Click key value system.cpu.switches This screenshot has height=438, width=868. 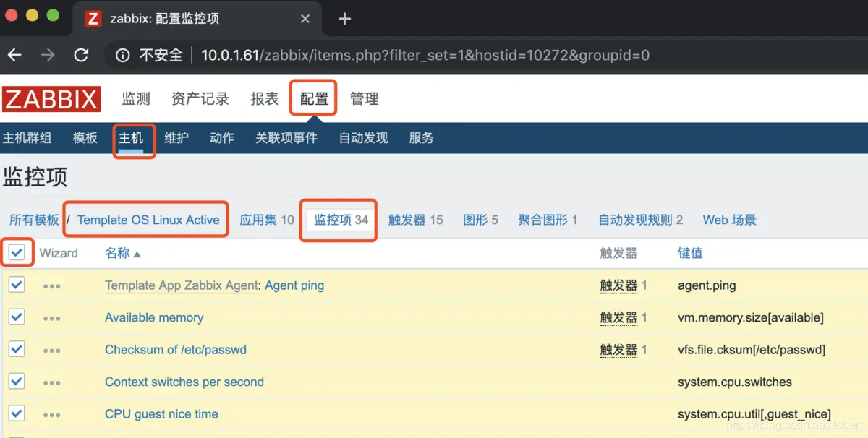[x=735, y=382]
